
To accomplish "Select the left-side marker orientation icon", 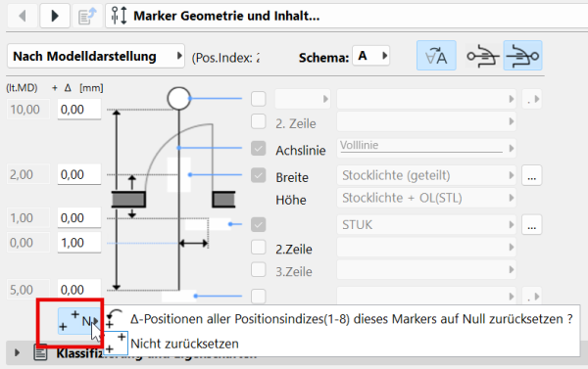I will coord(483,56).
